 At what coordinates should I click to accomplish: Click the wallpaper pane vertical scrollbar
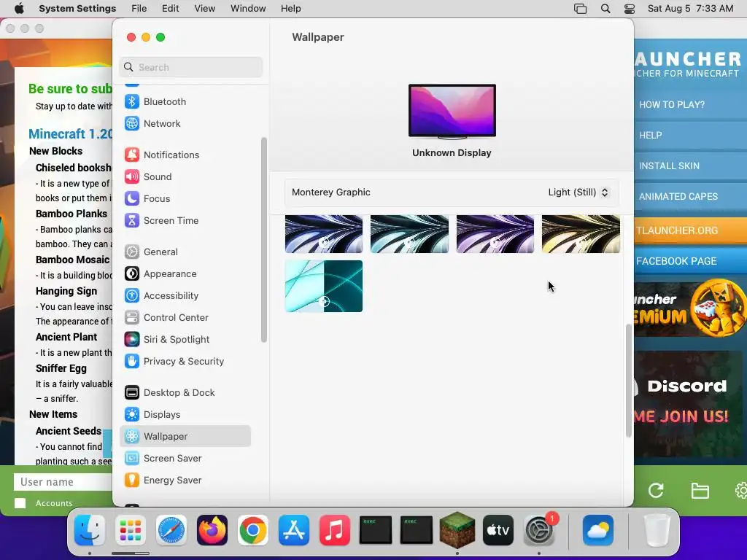628,381
